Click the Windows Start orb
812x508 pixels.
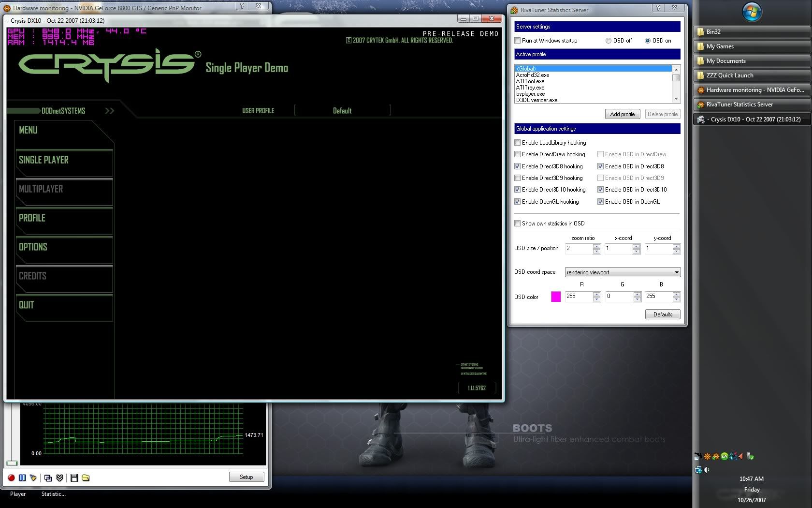(x=752, y=12)
